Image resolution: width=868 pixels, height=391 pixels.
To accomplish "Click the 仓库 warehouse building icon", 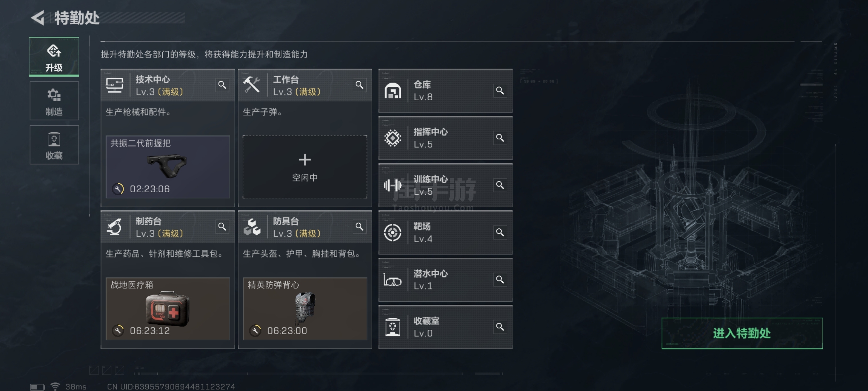I will click(393, 91).
